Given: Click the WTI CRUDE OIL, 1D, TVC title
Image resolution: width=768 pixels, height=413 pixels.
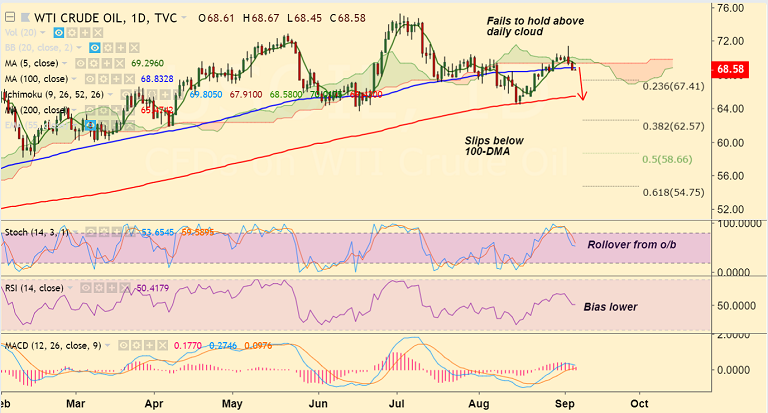Looking at the screenshot, I should [x=105, y=18].
